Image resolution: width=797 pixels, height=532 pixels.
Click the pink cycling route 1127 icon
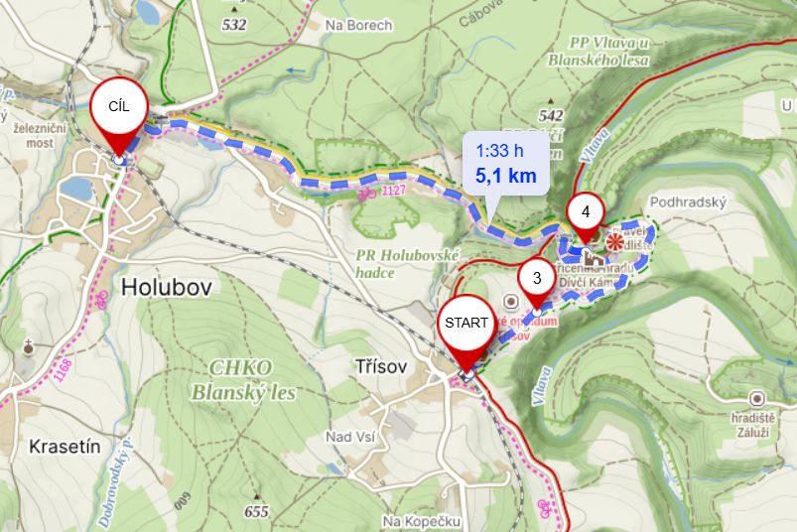tap(367, 194)
